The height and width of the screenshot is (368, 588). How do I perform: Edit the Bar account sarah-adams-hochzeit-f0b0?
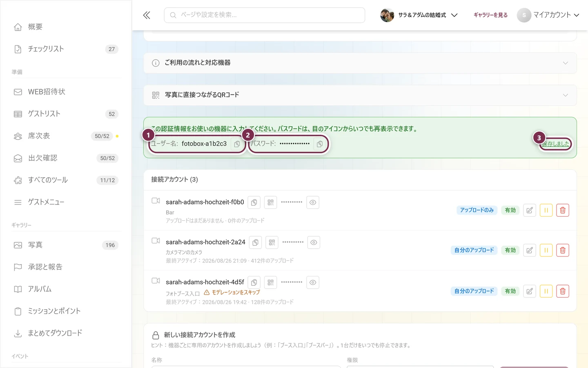coord(530,210)
